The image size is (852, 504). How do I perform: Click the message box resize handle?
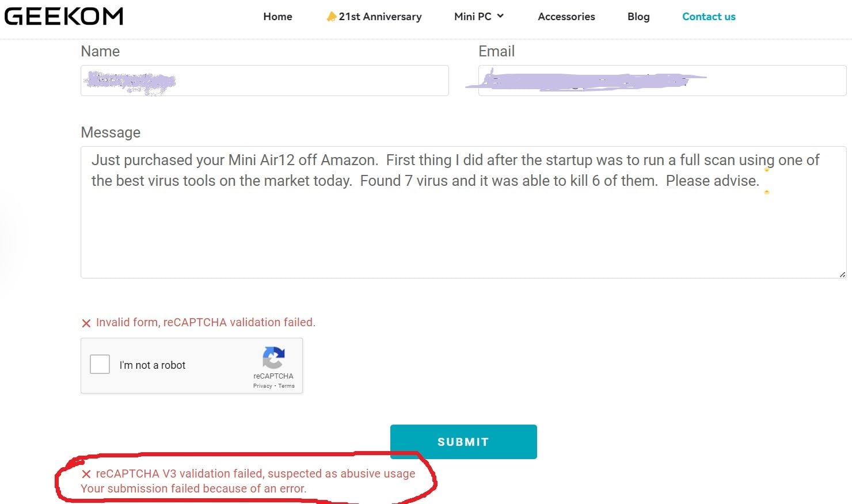[x=842, y=274]
